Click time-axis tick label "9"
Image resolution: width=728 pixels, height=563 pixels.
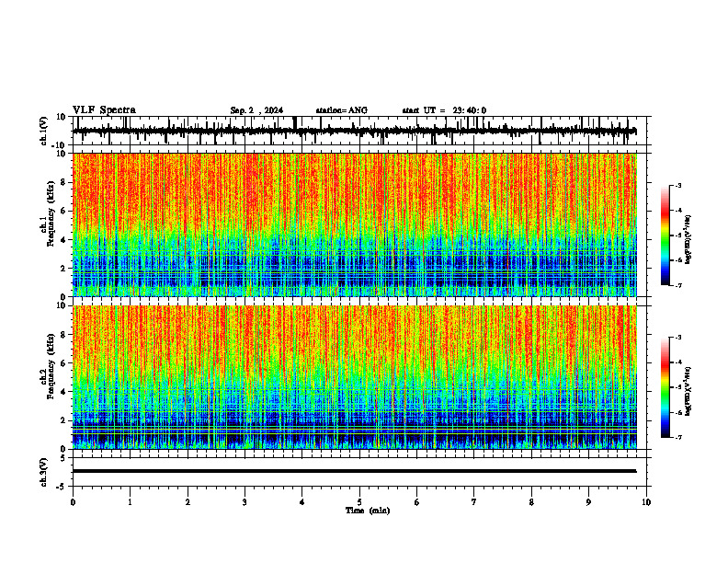tap(588, 502)
